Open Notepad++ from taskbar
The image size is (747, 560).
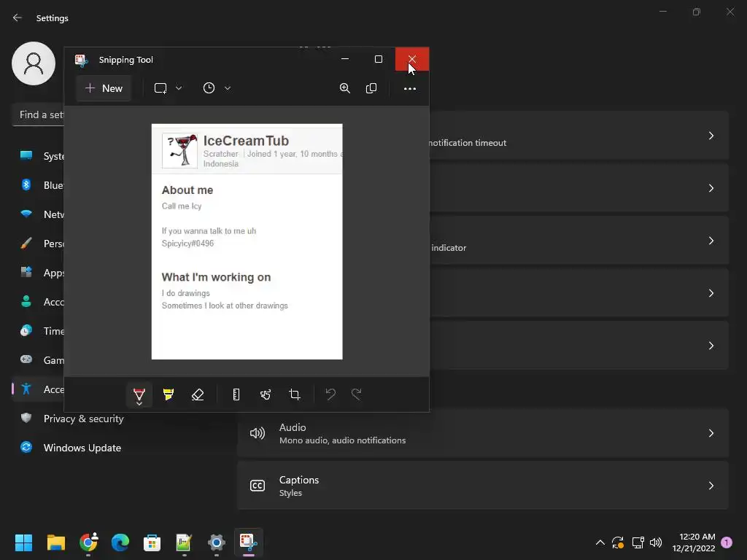[x=184, y=542]
